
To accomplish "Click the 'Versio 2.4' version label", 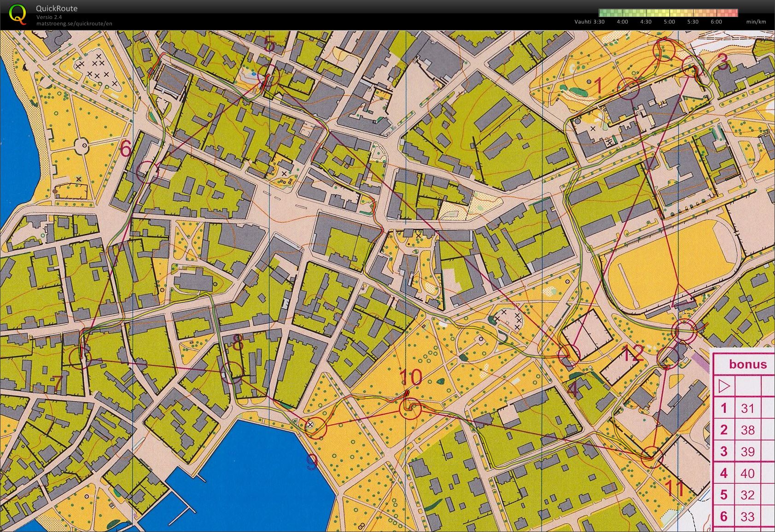I will 49,17.
